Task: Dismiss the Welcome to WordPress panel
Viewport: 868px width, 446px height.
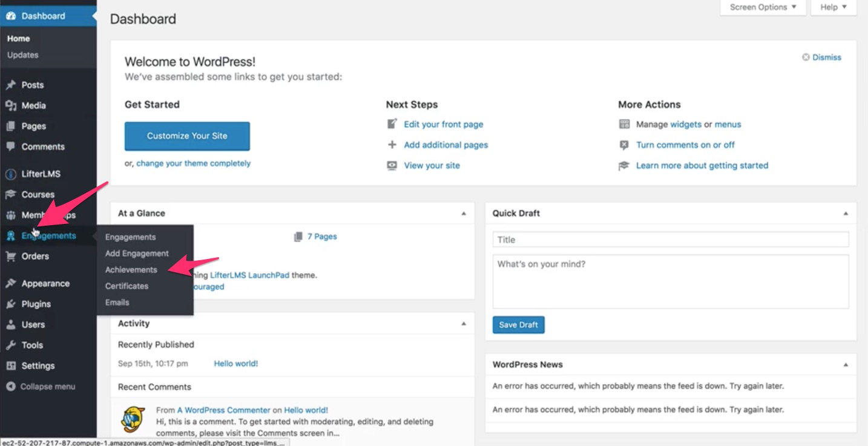Action: [821, 57]
